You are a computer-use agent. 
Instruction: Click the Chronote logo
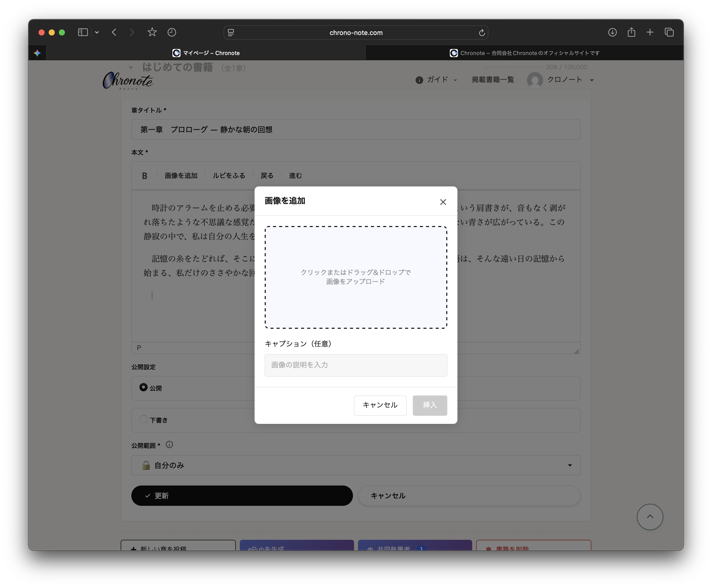[128, 81]
